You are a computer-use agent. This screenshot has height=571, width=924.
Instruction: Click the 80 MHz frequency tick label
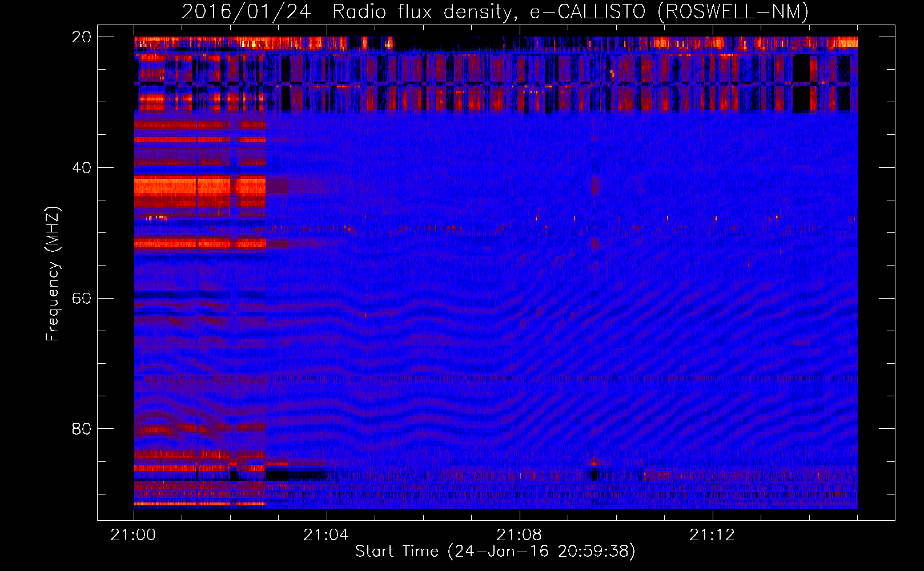click(82, 429)
